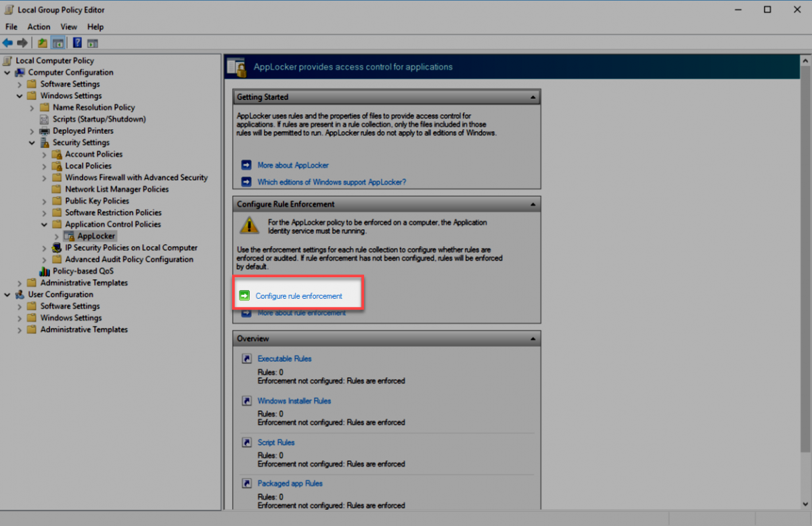This screenshot has width=812, height=526.
Task: Open the Executable Rules link in Overview
Action: (x=284, y=359)
